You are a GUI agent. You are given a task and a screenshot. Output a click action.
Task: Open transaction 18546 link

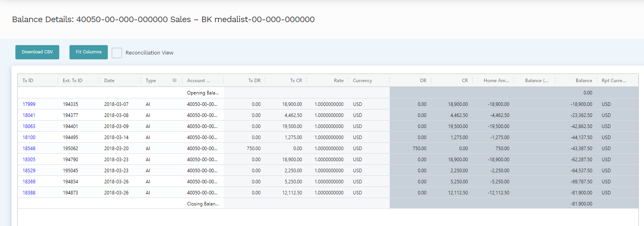(29, 149)
